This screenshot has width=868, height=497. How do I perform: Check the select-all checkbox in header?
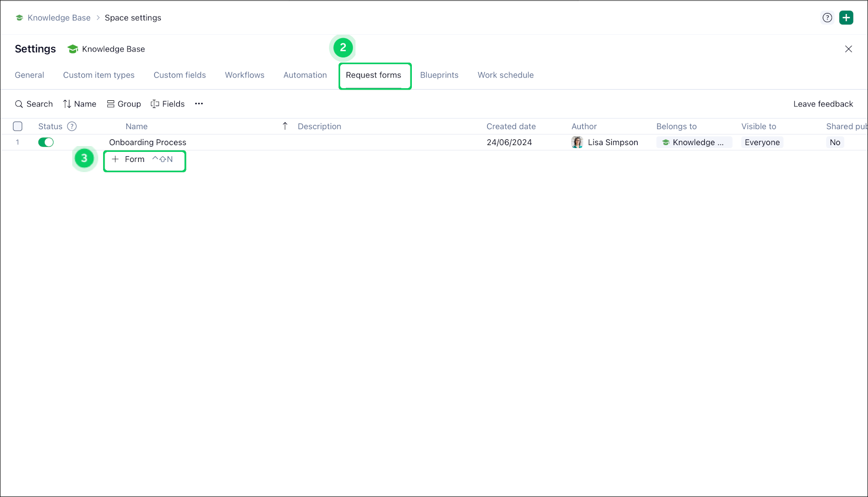[x=18, y=126]
